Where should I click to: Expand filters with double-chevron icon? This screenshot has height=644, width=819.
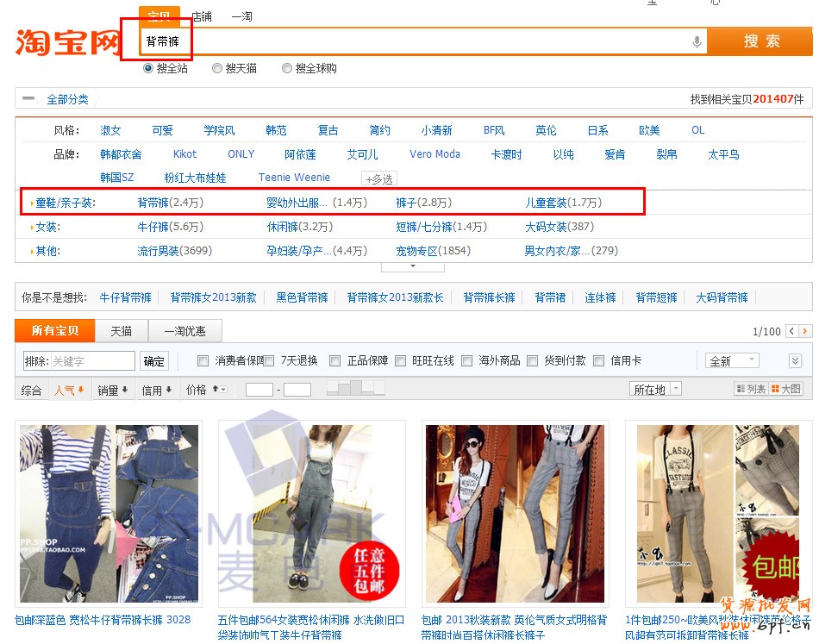[795, 361]
